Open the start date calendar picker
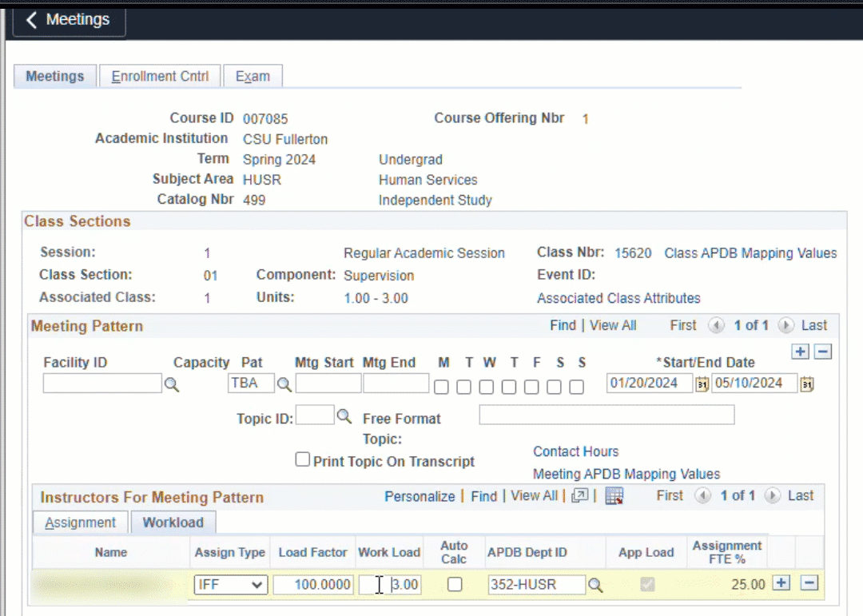The image size is (863, 616). (x=702, y=384)
